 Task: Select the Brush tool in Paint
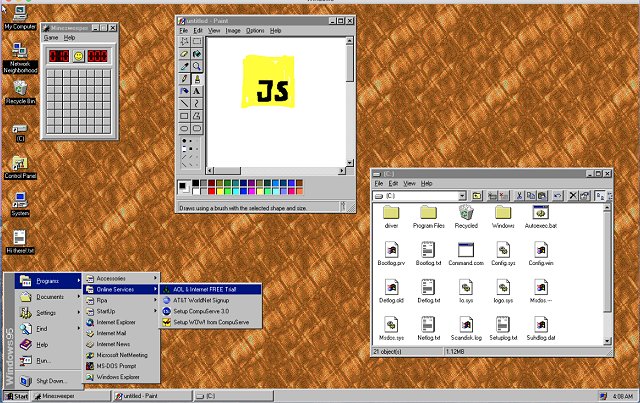point(197,79)
